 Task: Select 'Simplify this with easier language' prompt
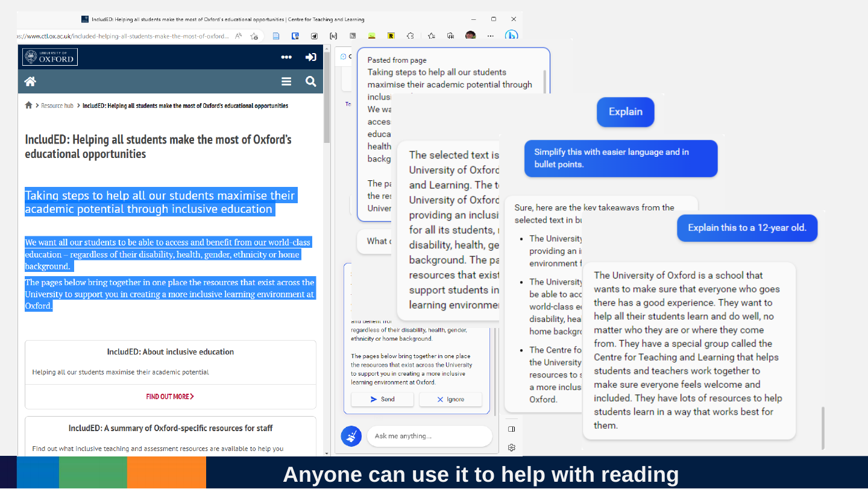click(x=621, y=158)
